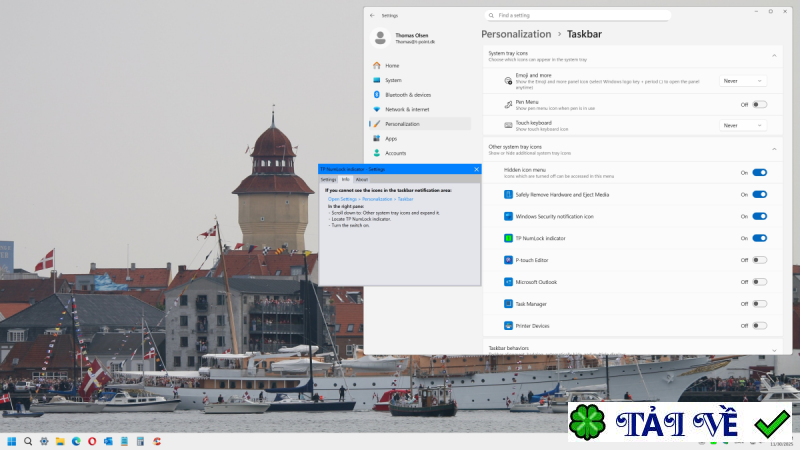
Task: Click the Personalization paintbrush icon
Action: tap(377, 123)
